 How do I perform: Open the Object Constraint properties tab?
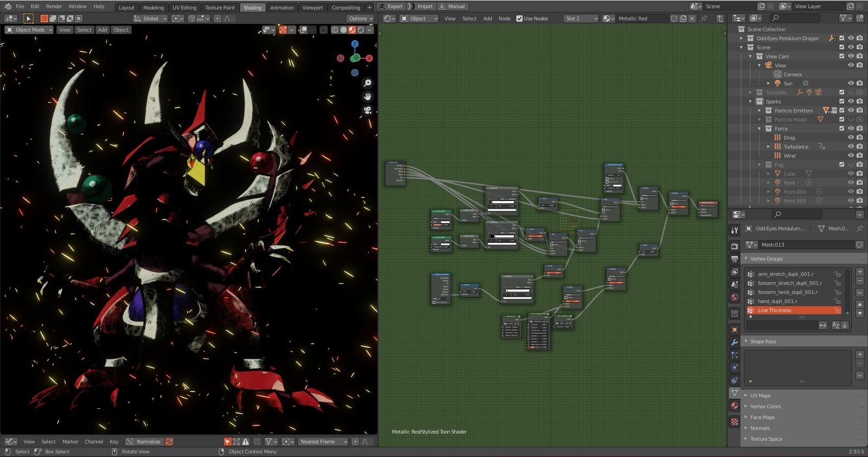735,381
